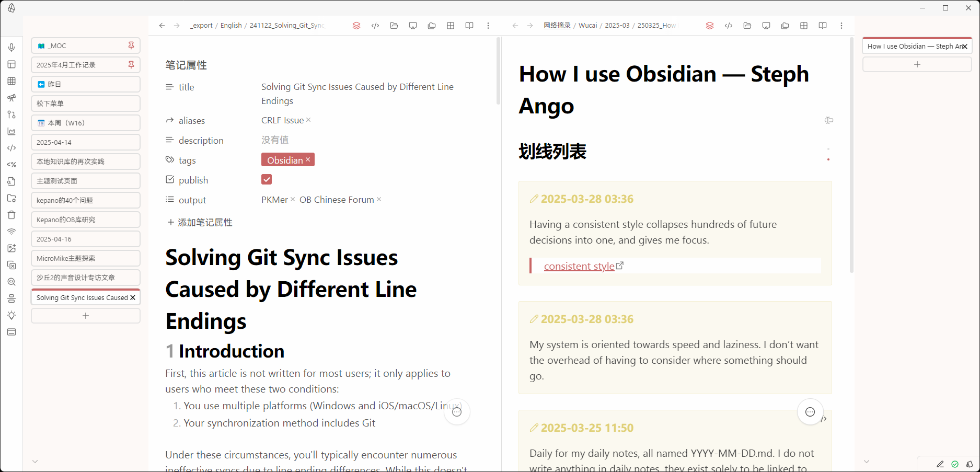Click the 2025-03-25 11:50 highlight timestamp
980x472 pixels.
(587, 428)
